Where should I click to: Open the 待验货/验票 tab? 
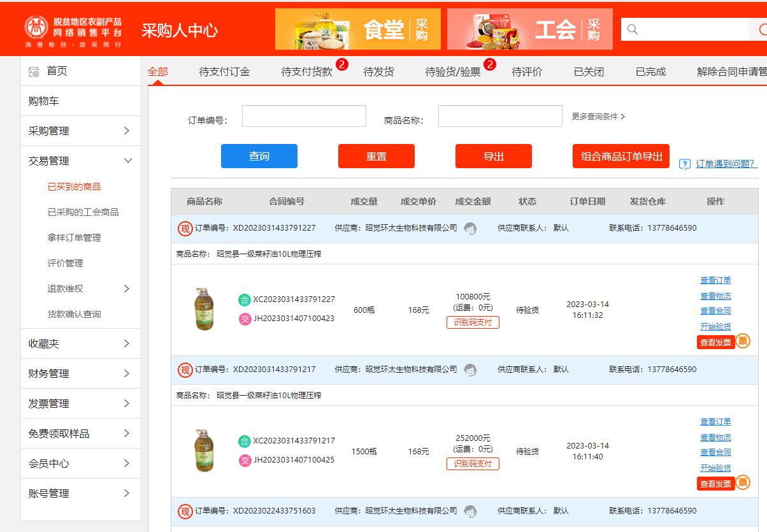tap(453, 72)
